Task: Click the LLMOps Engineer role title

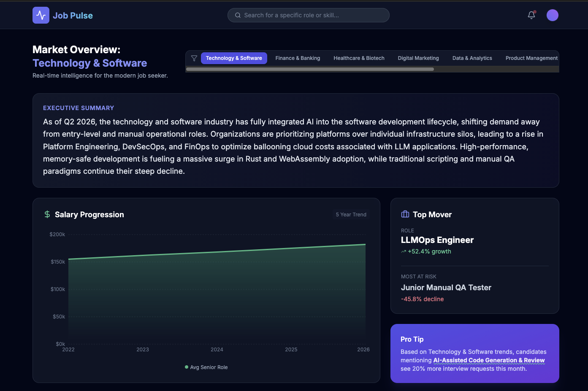Action: coord(437,240)
